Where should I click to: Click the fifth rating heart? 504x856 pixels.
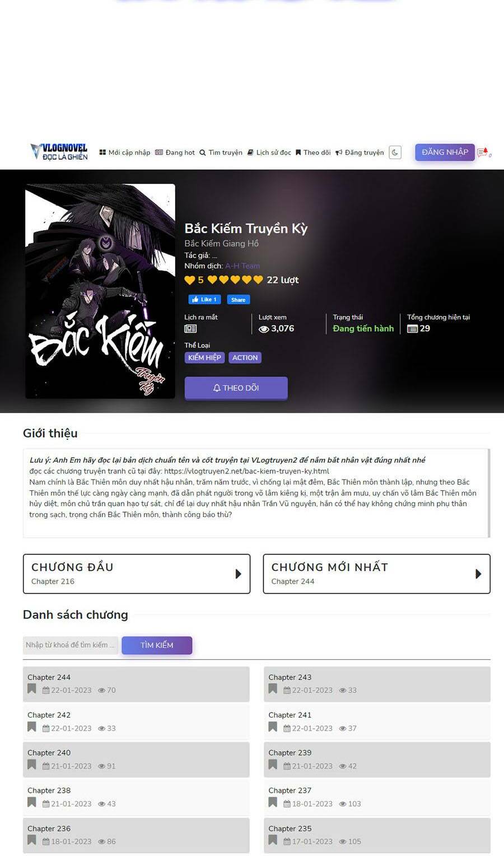point(258,280)
